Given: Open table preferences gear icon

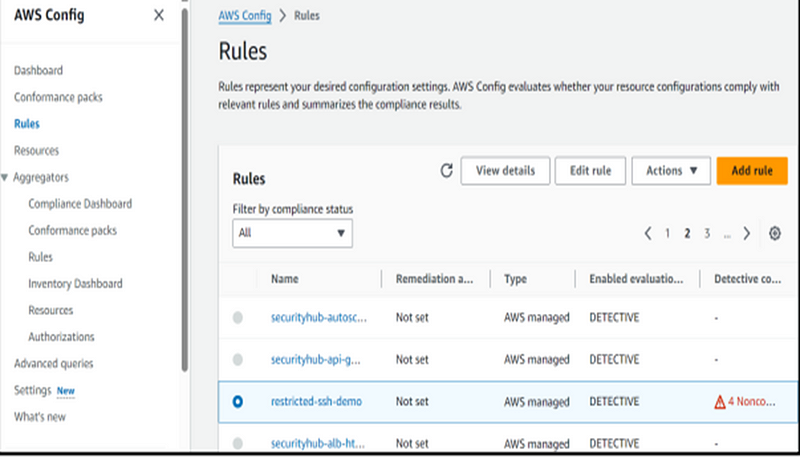Looking at the screenshot, I should click(774, 233).
